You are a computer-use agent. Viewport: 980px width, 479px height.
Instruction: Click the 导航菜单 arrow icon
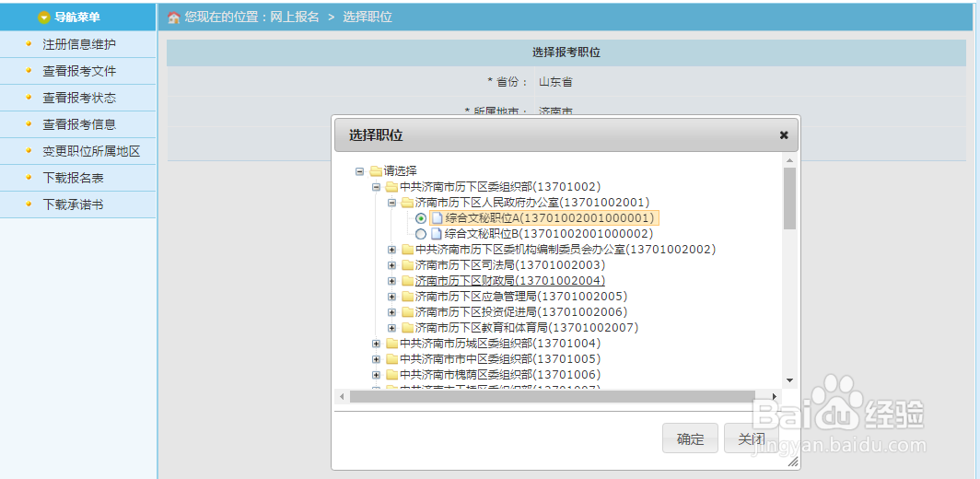pyautogui.click(x=44, y=18)
